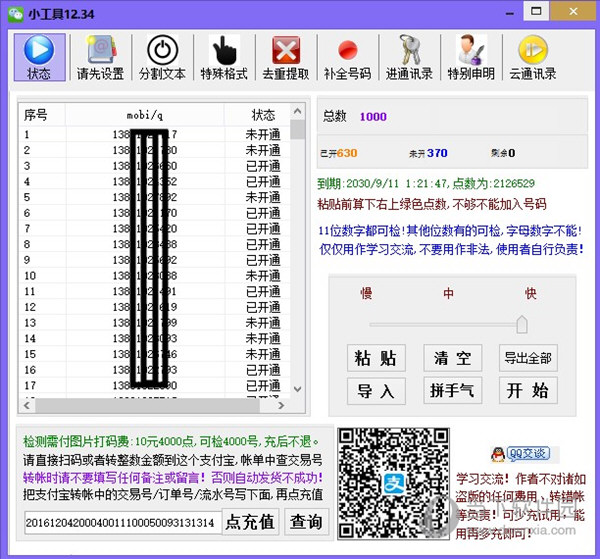600x559 pixels.
Task: Click the 导出全部 button
Action: coord(528,358)
